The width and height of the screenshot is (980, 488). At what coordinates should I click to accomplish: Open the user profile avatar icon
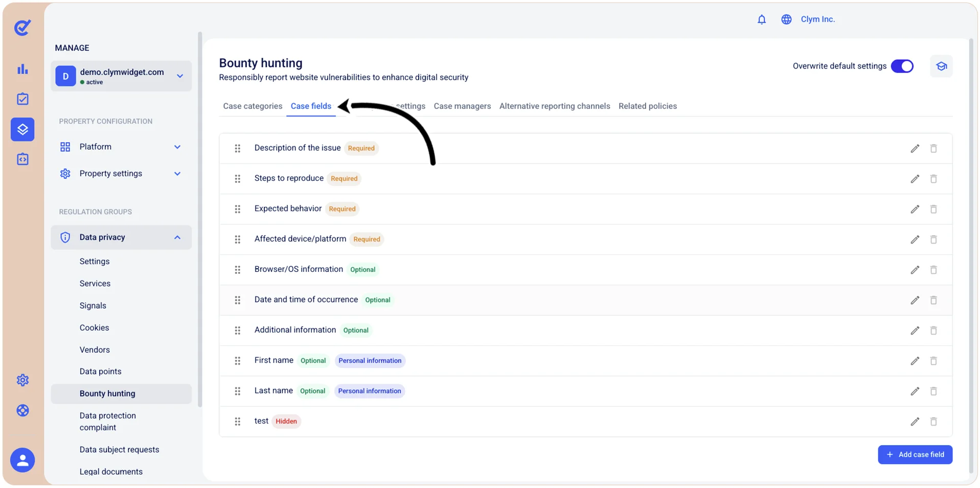22,460
